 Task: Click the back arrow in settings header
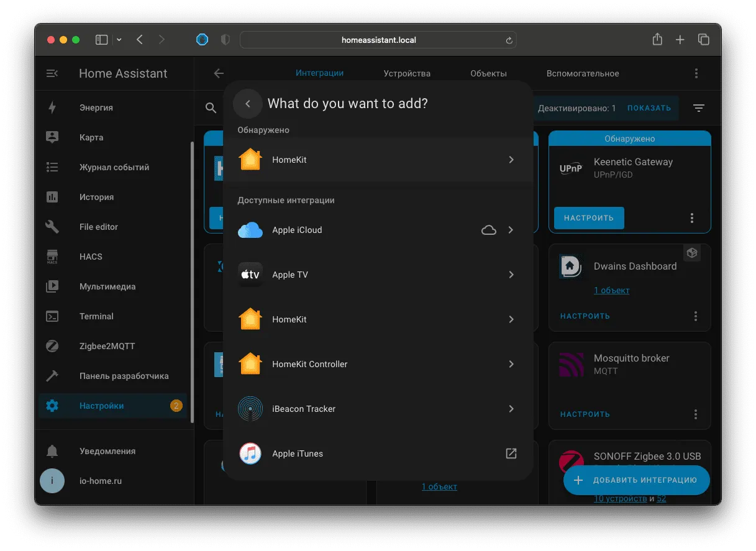[219, 73]
